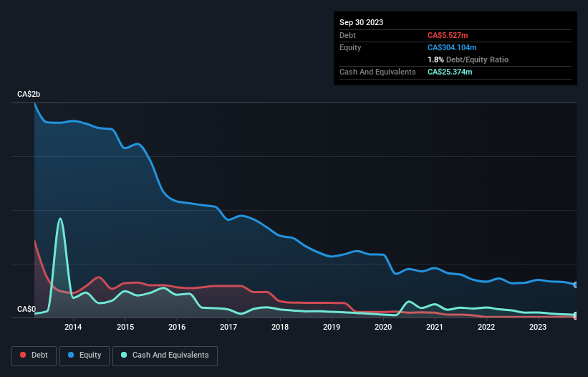Viewport: 588px width, 377px height.
Task: Select the 2015 x-axis label
Action: (125, 327)
